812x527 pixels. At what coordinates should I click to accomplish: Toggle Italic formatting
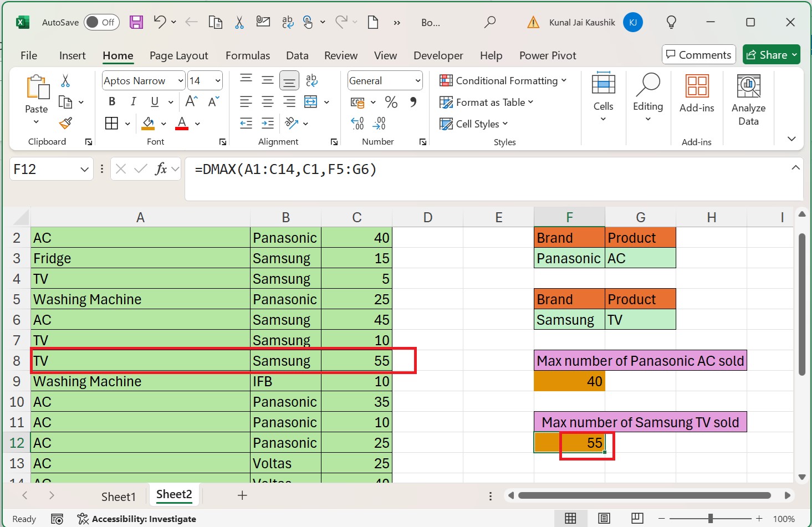click(133, 101)
